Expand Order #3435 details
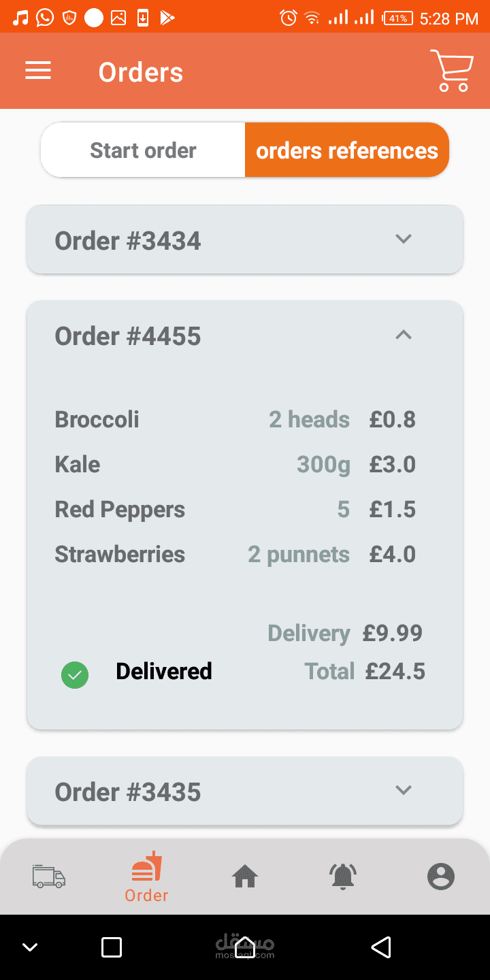The width and height of the screenshot is (490, 980). 404,790
